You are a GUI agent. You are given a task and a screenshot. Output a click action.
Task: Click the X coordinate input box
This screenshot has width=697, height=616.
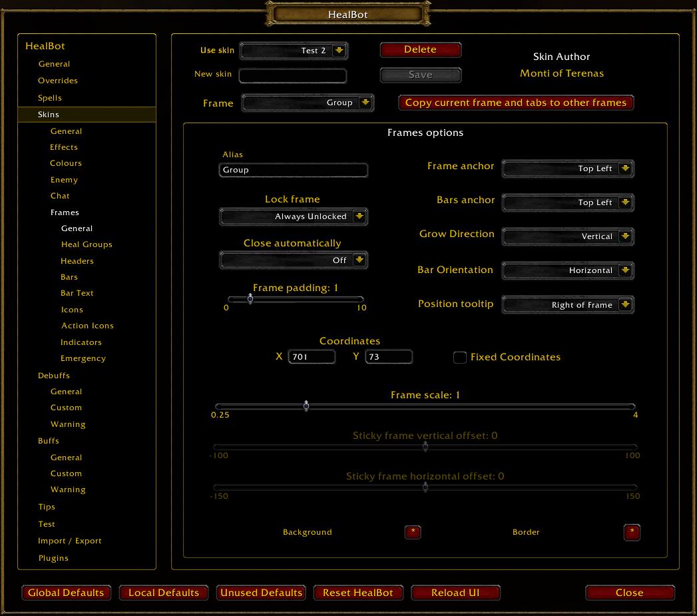(312, 357)
